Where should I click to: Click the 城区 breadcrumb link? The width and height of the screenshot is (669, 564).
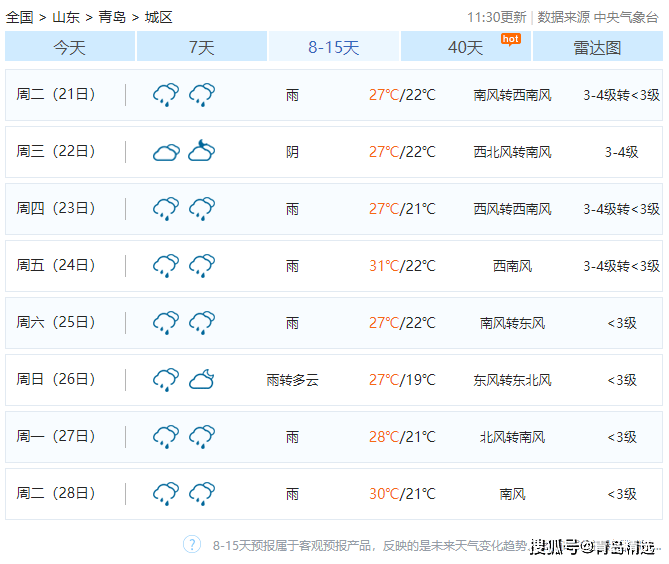tap(158, 17)
